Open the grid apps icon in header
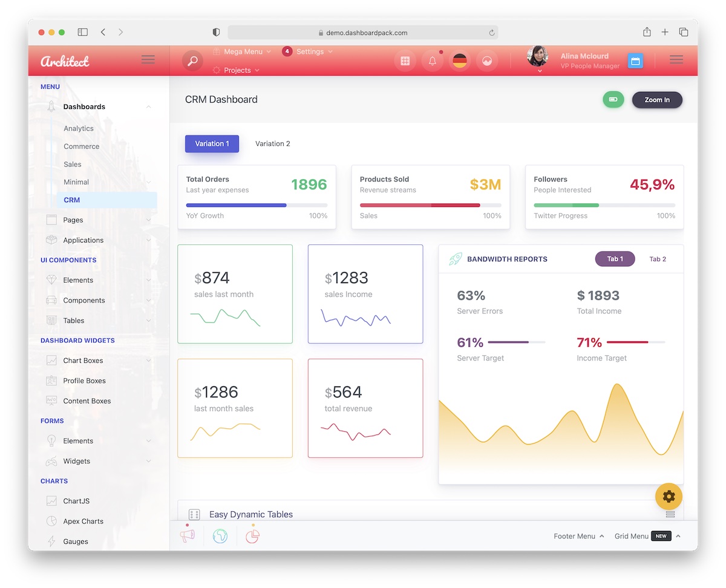This screenshot has height=588, width=726. tap(405, 60)
